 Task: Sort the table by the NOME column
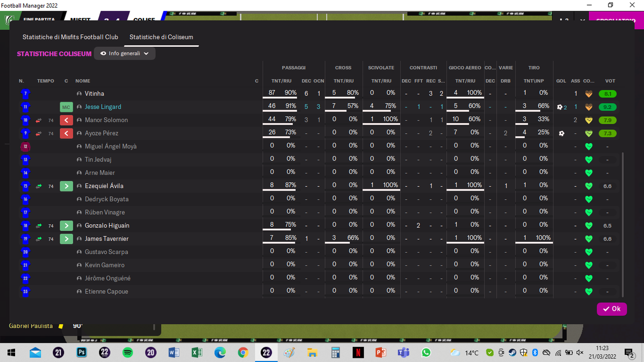click(x=83, y=81)
